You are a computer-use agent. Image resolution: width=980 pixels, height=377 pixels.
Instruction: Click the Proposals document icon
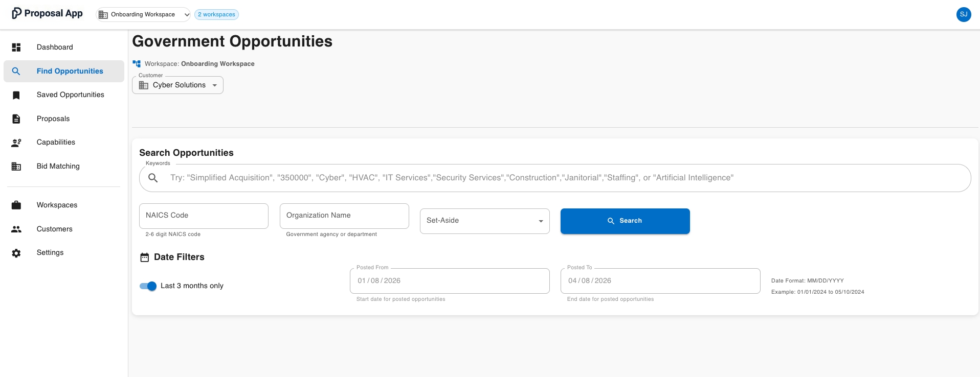point(16,119)
